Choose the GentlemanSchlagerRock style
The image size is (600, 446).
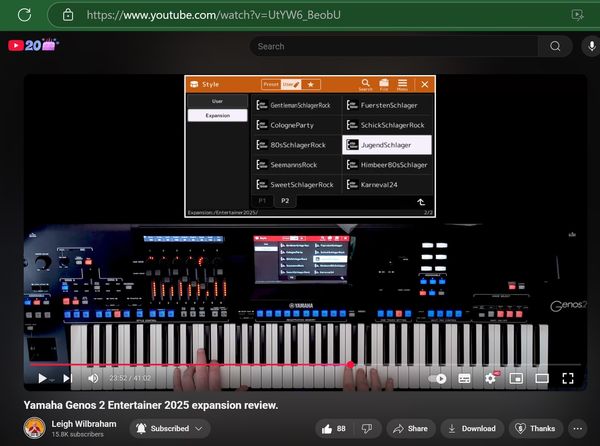(x=296, y=105)
